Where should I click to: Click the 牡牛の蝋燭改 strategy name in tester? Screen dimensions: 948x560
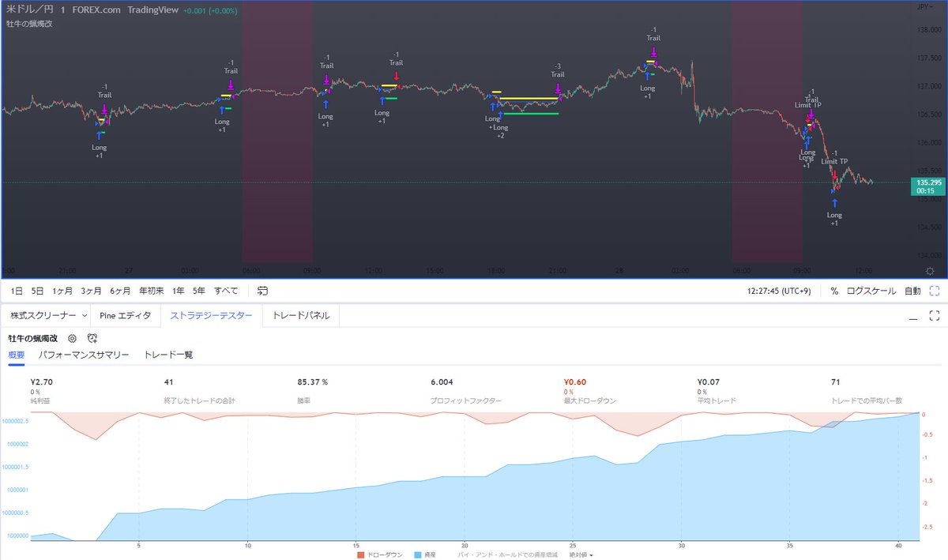pos(33,337)
